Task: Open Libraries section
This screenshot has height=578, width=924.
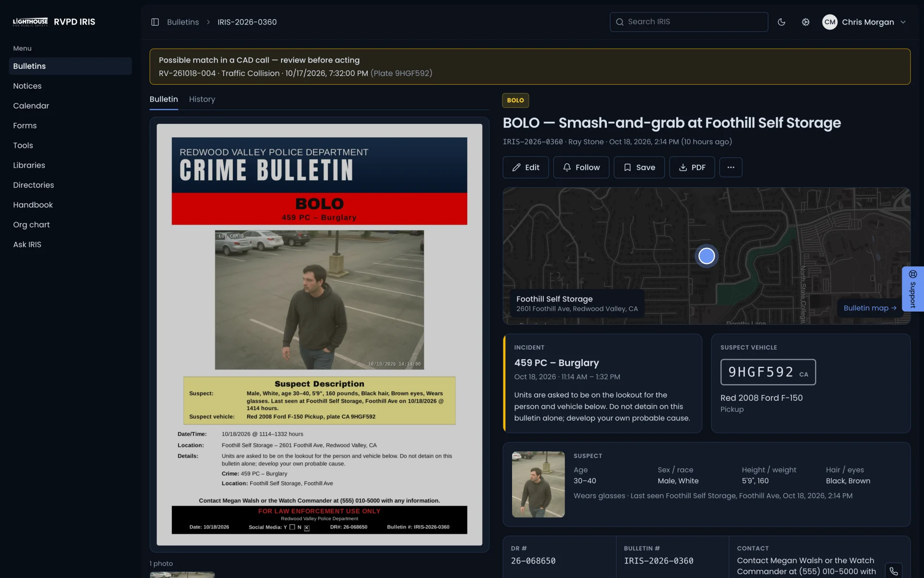Action: (70, 165)
